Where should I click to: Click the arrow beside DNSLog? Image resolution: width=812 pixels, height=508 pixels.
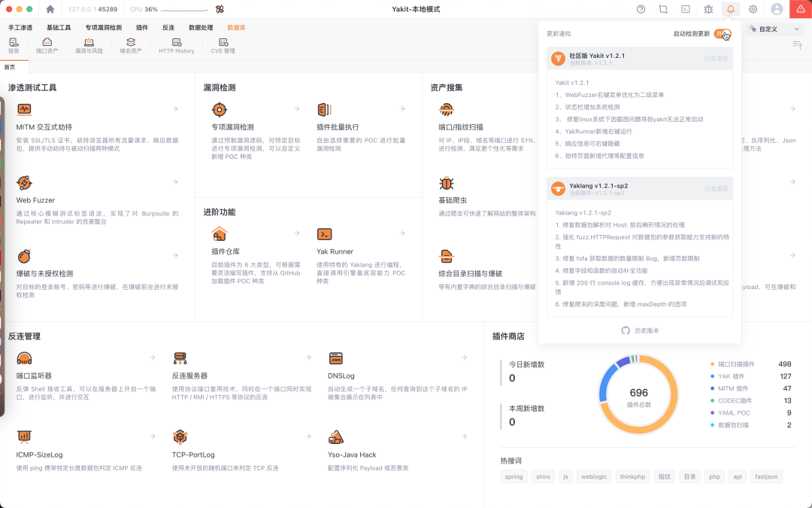pos(465,357)
